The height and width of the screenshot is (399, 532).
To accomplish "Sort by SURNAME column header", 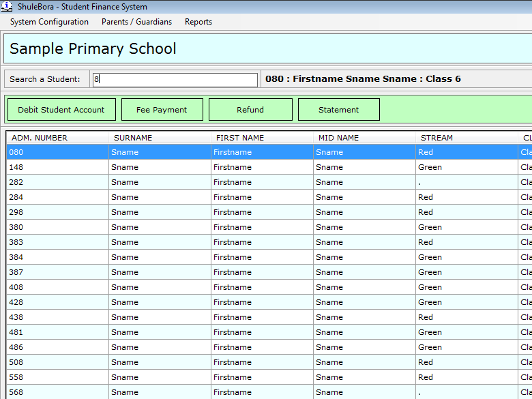I will pos(133,138).
